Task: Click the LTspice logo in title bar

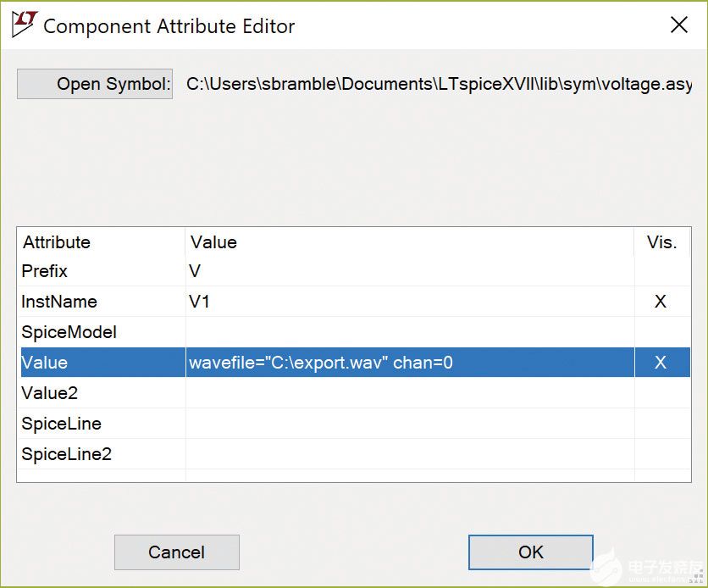Action: [x=24, y=25]
